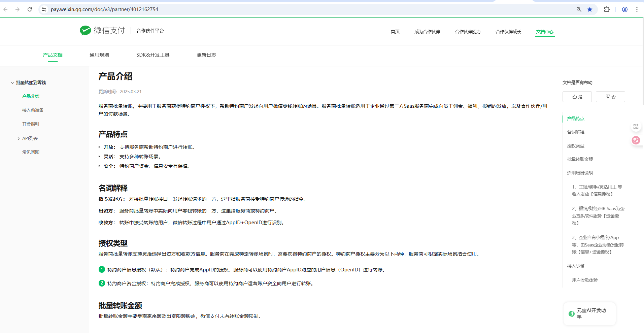Jump to 名词解释 in the page outline
Image resolution: width=644 pixels, height=333 pixels.
(576, 132)
